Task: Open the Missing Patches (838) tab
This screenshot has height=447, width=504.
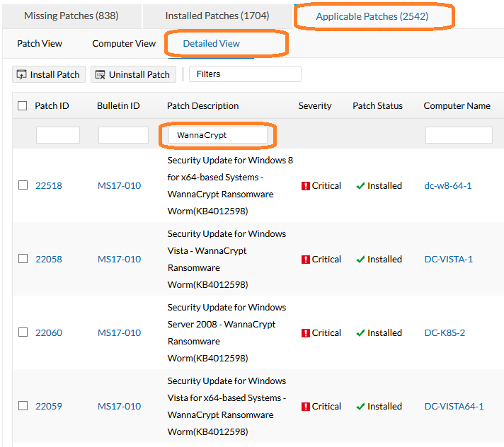Action: click(x=71, y=16)
